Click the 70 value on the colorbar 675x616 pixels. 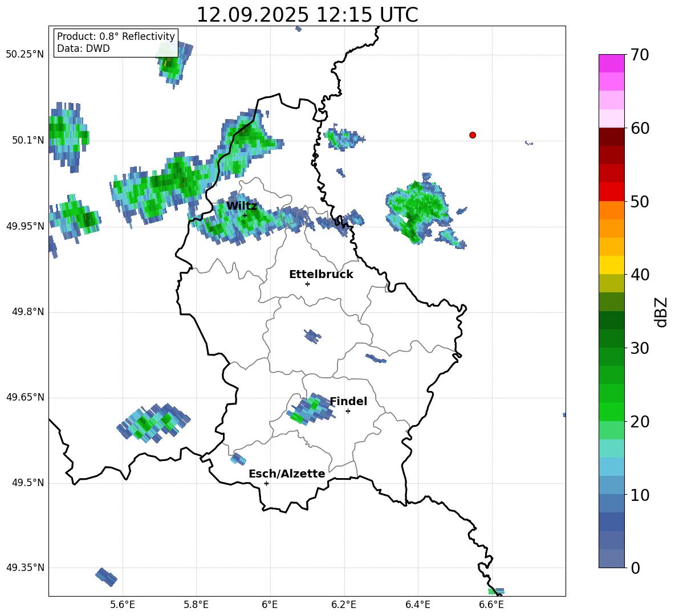[640, 55]
